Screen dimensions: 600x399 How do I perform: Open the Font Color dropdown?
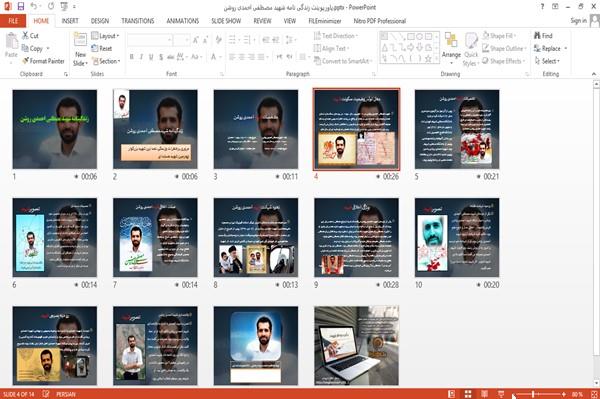tap(220, 57)
